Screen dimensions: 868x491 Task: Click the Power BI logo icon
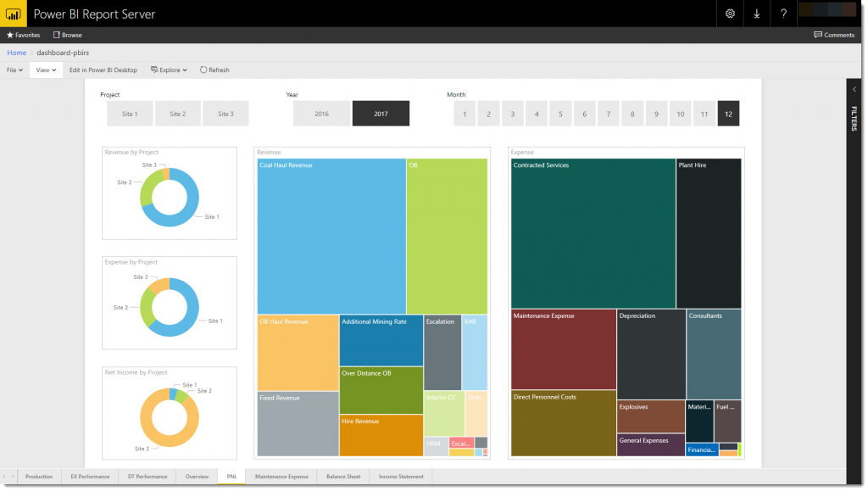pos(14,14)
